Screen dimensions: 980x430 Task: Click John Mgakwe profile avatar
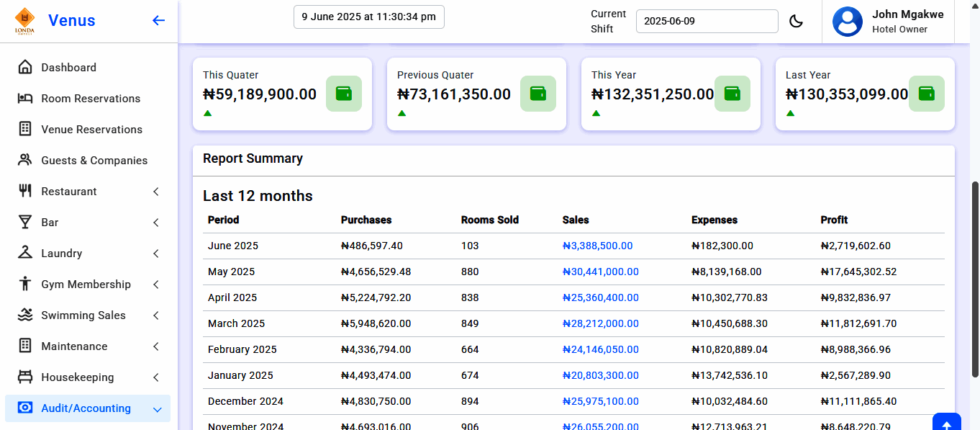coord(847,22)
